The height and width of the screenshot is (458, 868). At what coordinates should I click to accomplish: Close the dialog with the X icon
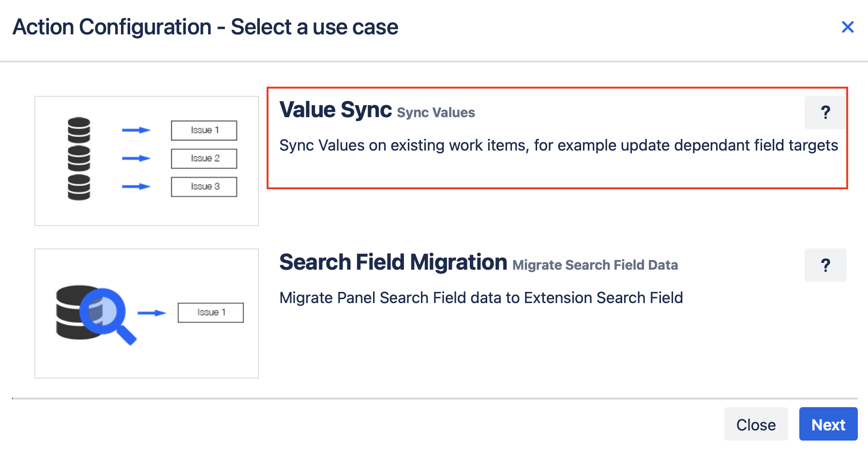847,27
